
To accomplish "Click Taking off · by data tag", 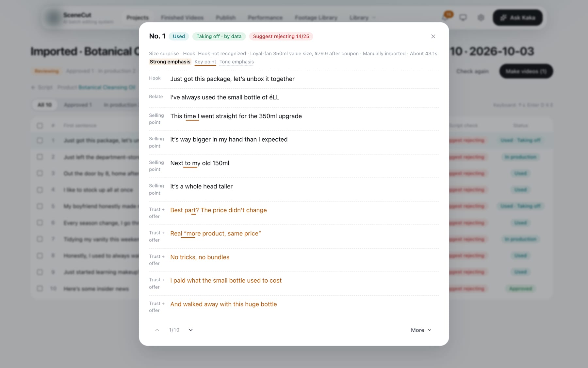I will (219, 36).
